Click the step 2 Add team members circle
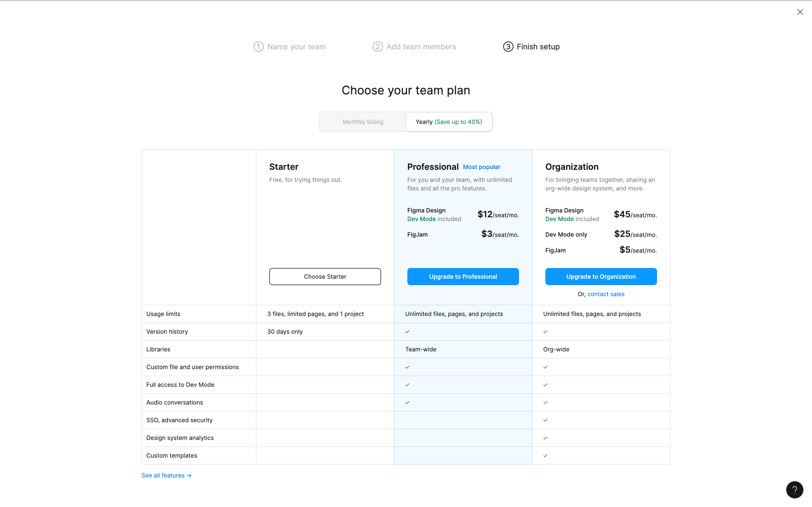The height and width of the screenshot is (507, 812). [378, 47]
